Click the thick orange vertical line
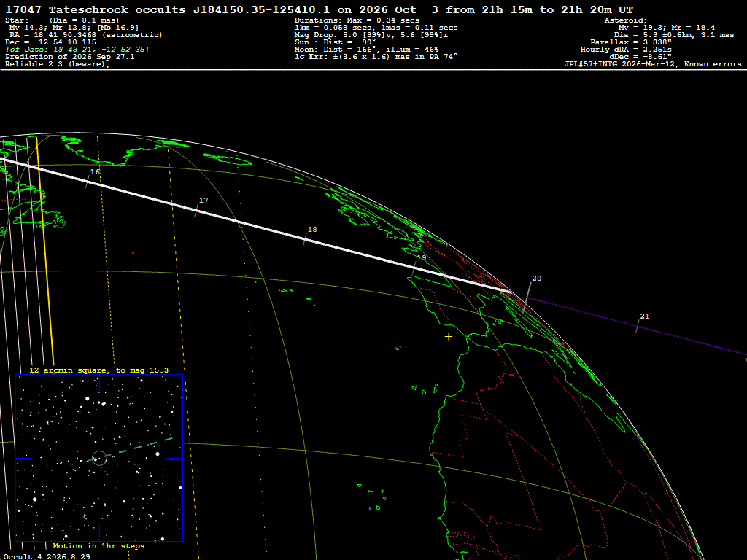 (x=45, y=252)
